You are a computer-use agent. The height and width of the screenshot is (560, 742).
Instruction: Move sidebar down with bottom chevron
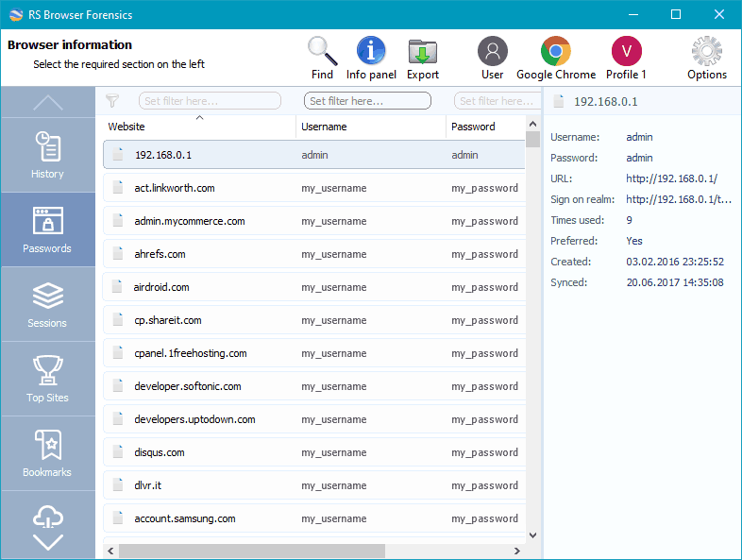47,542
